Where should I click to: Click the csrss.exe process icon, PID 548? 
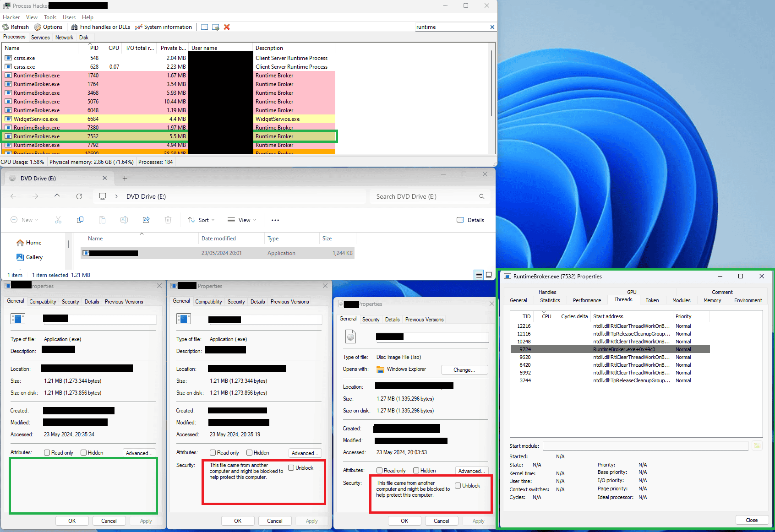(x=8, y=58)
